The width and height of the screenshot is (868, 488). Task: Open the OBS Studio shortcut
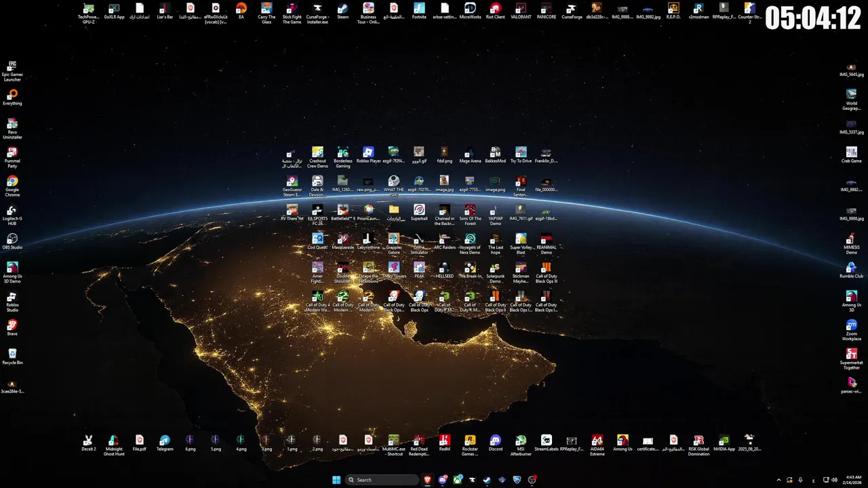(x=12, y=242)
